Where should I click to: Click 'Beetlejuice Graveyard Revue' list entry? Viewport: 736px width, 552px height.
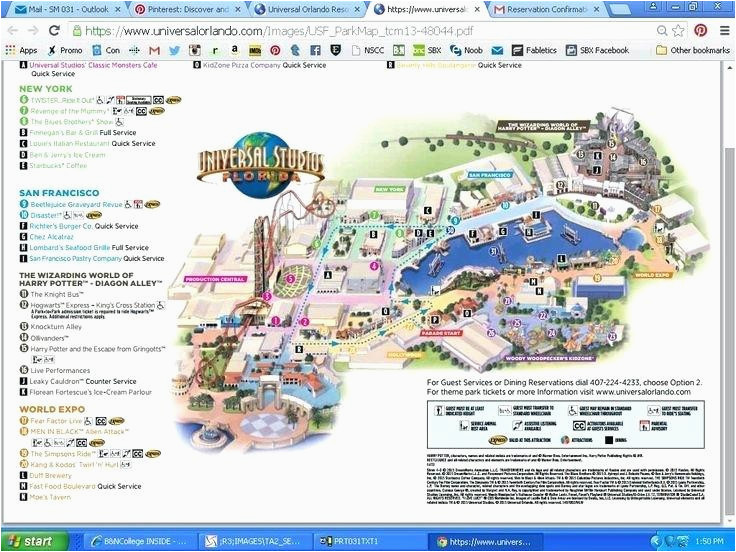point(77,205)
